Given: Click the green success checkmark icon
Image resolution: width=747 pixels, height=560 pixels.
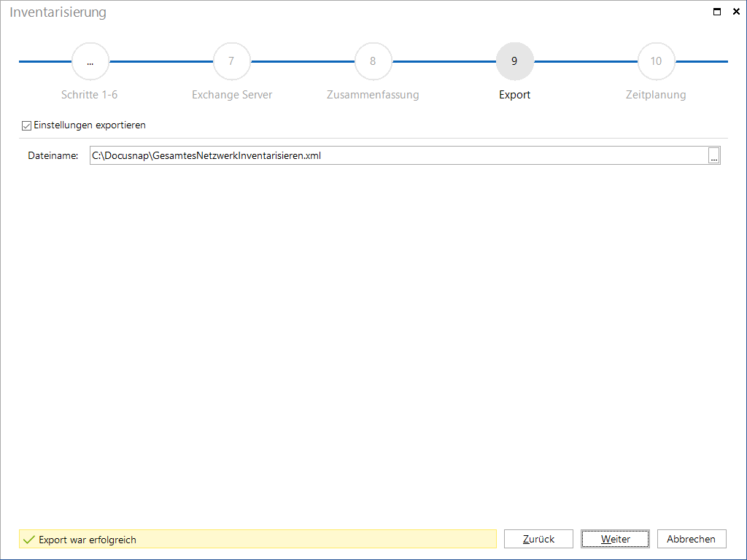Looking at the screenshot, I should (29, 540).
